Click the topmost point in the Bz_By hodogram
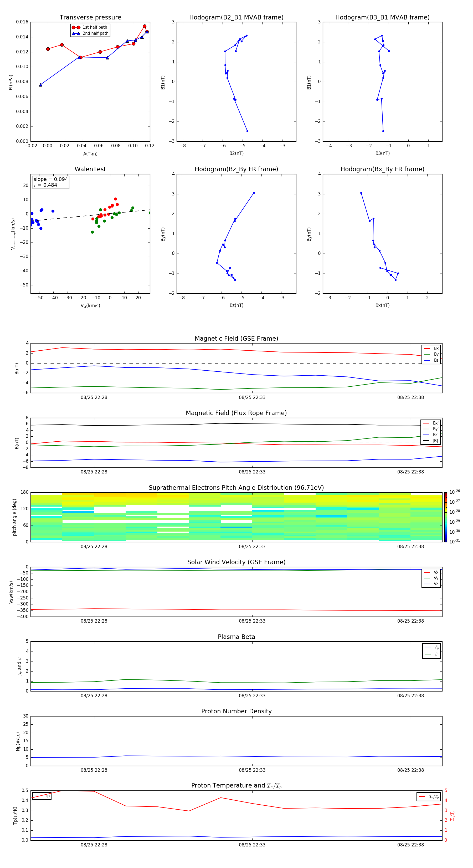This screenshot has height=868, width=473. tap(254, 193)
